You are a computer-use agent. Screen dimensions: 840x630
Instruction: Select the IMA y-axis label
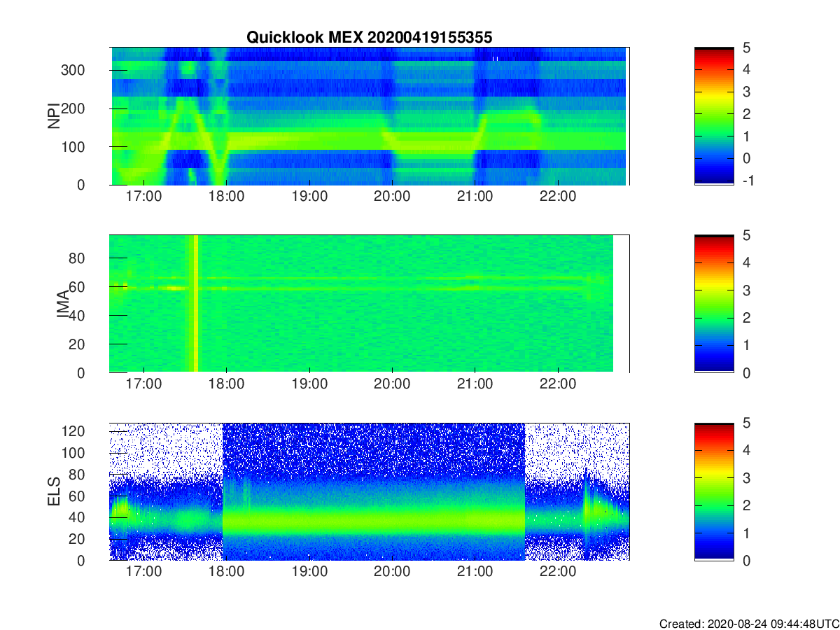[63, 304]
